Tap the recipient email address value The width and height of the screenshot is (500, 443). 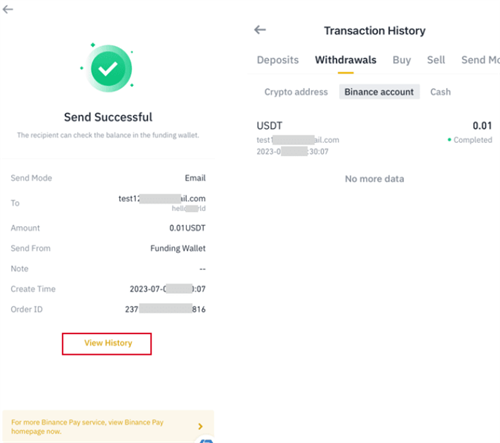click(x=162, y=199)
